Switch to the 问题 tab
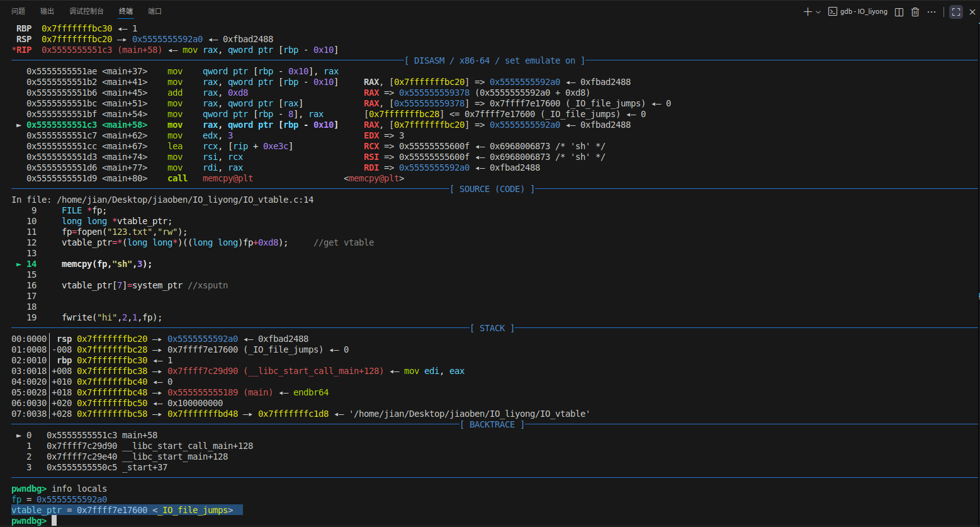 click(x=18, y=11)
